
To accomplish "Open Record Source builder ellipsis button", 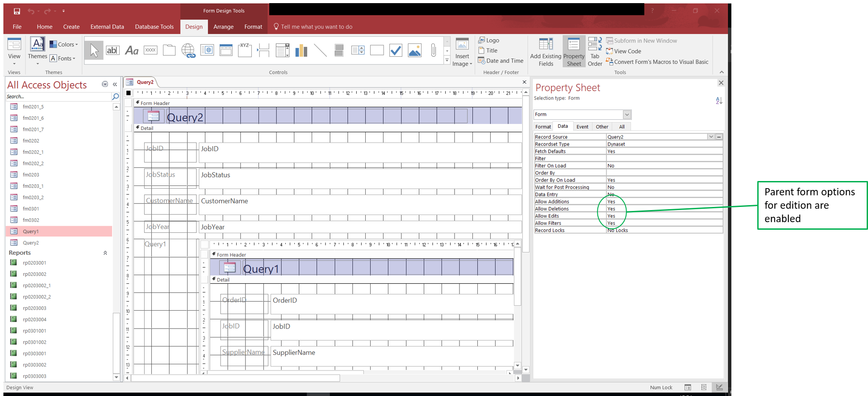I will [x=719, y=137].
